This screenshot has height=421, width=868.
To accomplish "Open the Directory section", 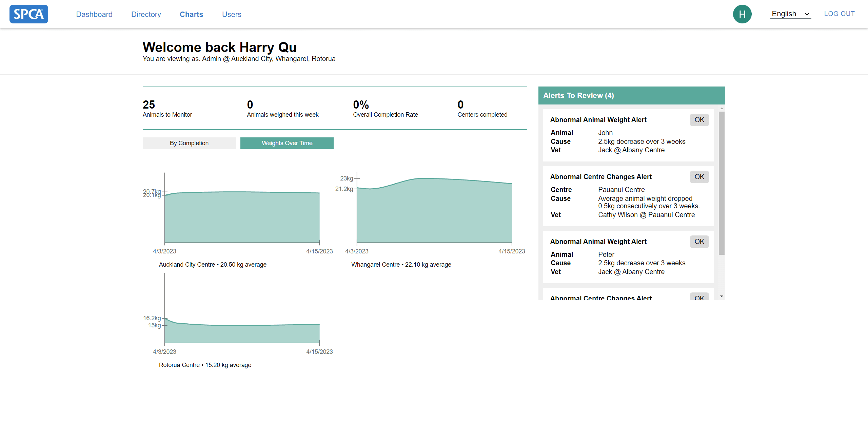I will (146, 14).
